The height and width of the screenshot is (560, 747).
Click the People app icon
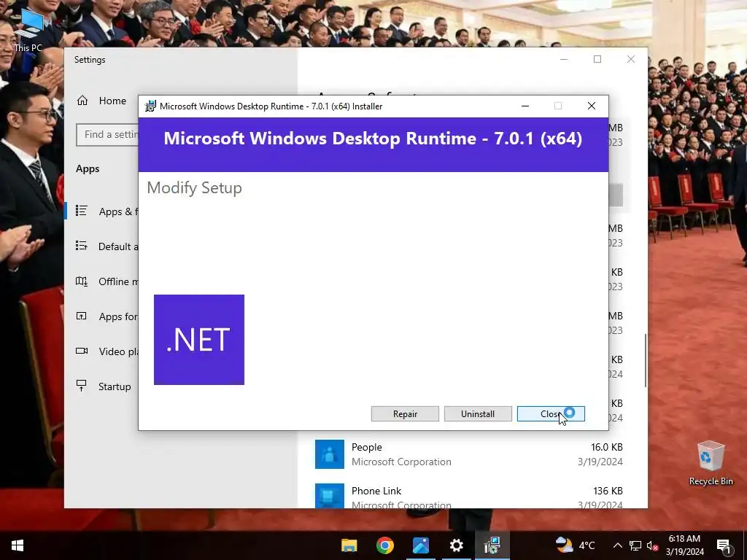(x=330, y=454)
